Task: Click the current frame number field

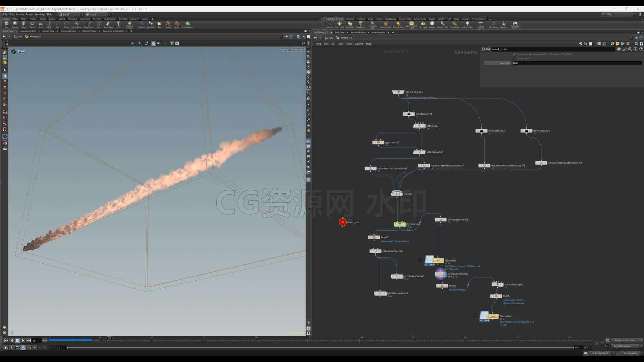Action: pos(36,341)
